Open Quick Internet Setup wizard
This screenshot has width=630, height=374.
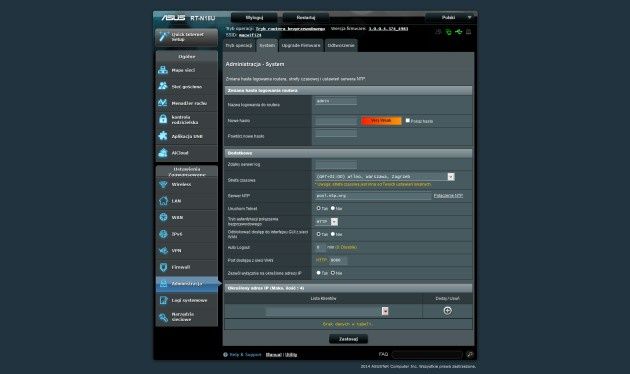[x=186, y=37]
